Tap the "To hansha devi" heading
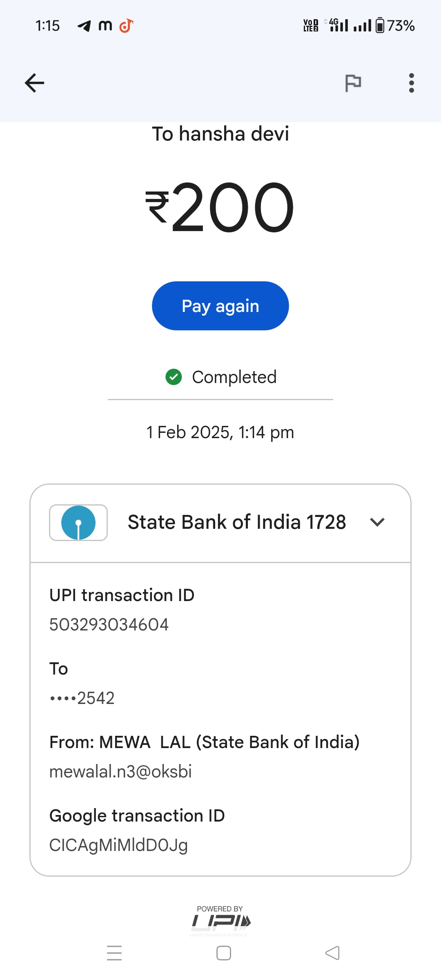441x980 pixels. coord(220,134)
